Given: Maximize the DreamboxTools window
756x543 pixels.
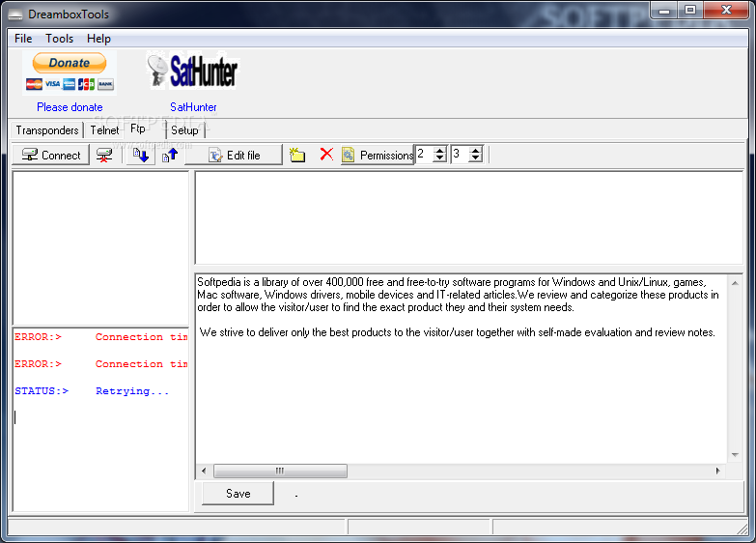Looking at the screenshot, I should tap(690, 10).
